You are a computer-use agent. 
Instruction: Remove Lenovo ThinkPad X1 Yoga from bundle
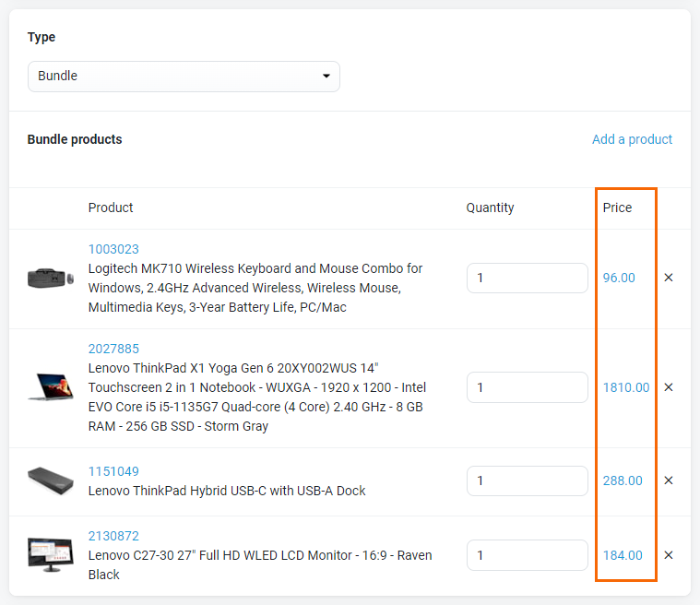pos(669,387)
